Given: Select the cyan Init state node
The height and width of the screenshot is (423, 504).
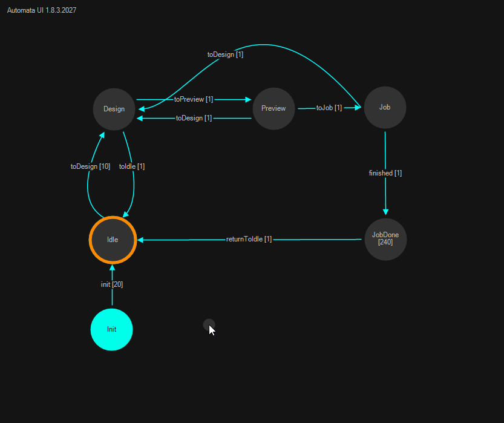Looking at the screenshot, I should pyautogui.click(x=112, y=329).
